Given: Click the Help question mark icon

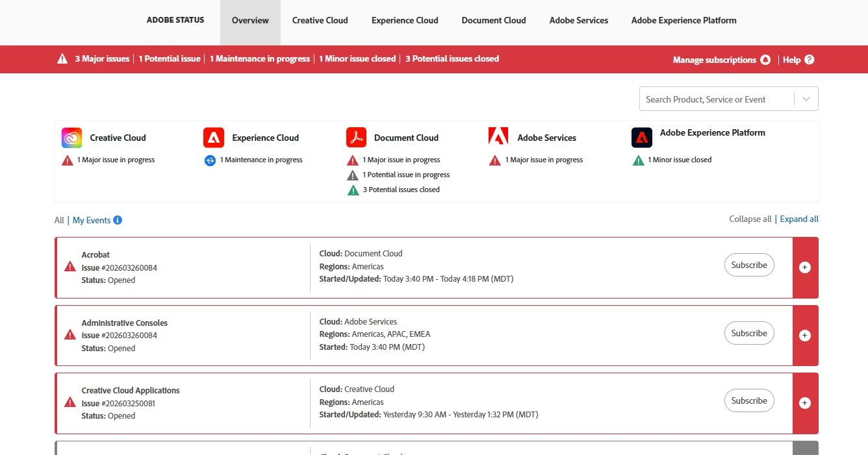Looking at the screenshot, I should [x=809, y=60].
